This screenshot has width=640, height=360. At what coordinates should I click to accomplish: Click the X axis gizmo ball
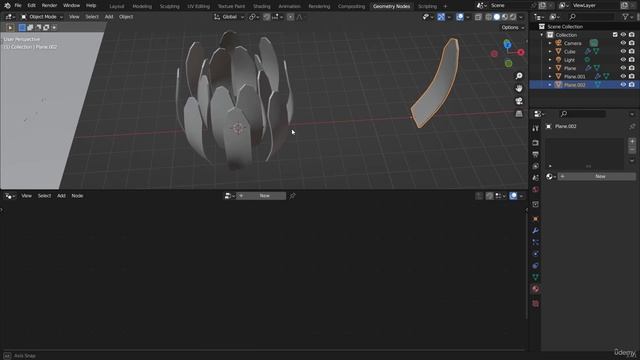(x=521, y=52)
